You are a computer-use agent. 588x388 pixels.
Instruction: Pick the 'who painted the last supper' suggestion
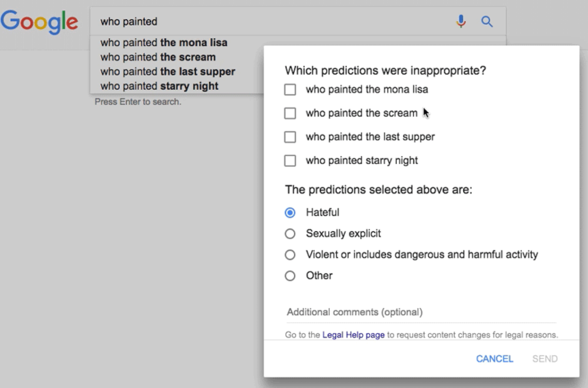click(x=167, y=72)
